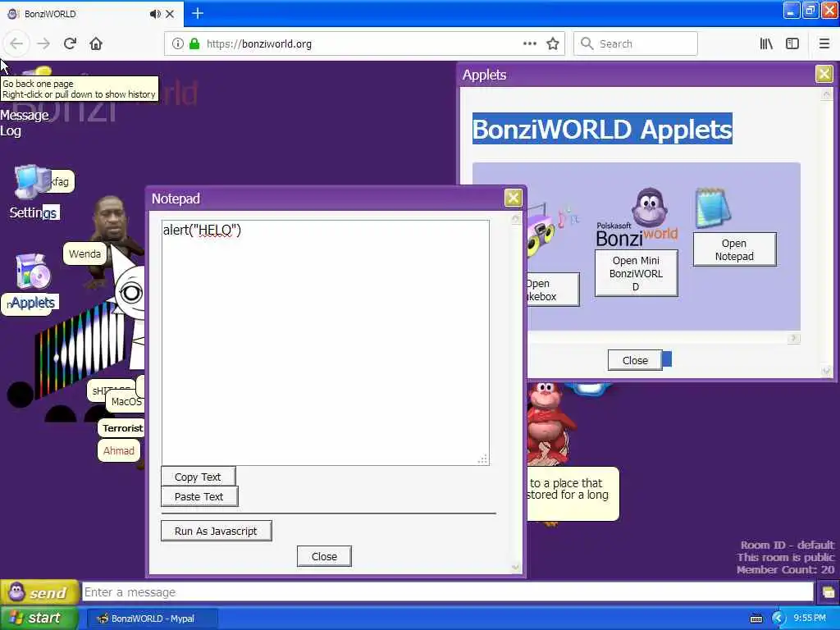Click BonziWORLD - Mypal taskbar item
Image resolution: width=840 pixels, height=630 pixels.
[x=152, y=619]
